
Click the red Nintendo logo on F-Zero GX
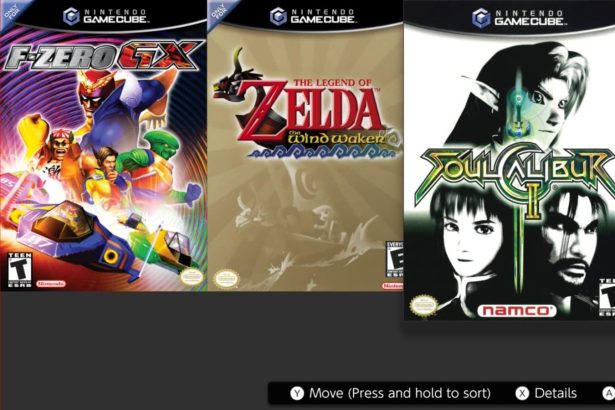click(x=51, y=283)
